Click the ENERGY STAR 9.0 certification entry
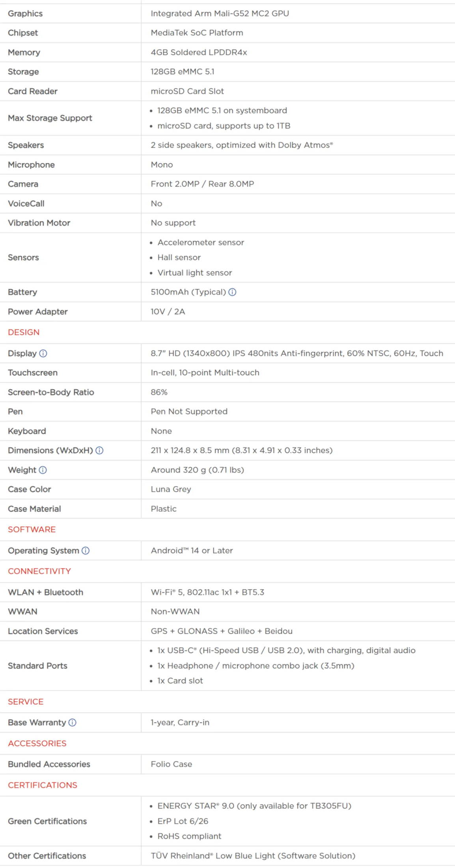Viewport: 455px width, 868px height. 254,806
